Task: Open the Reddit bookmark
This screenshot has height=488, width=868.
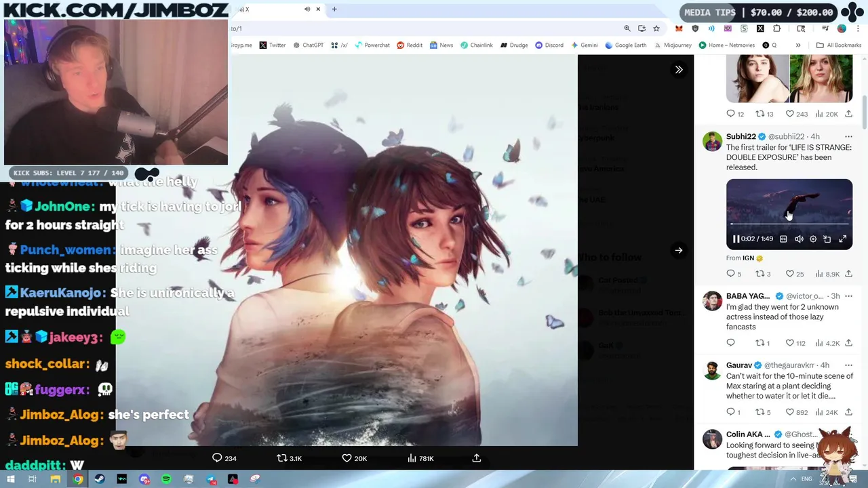Action: [x=410, y=45]
